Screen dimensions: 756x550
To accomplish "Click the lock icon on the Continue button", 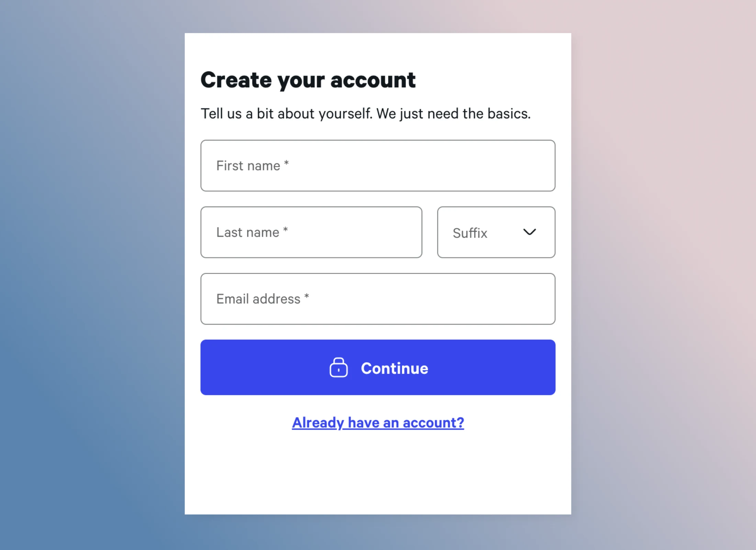I will click(338, 367).
